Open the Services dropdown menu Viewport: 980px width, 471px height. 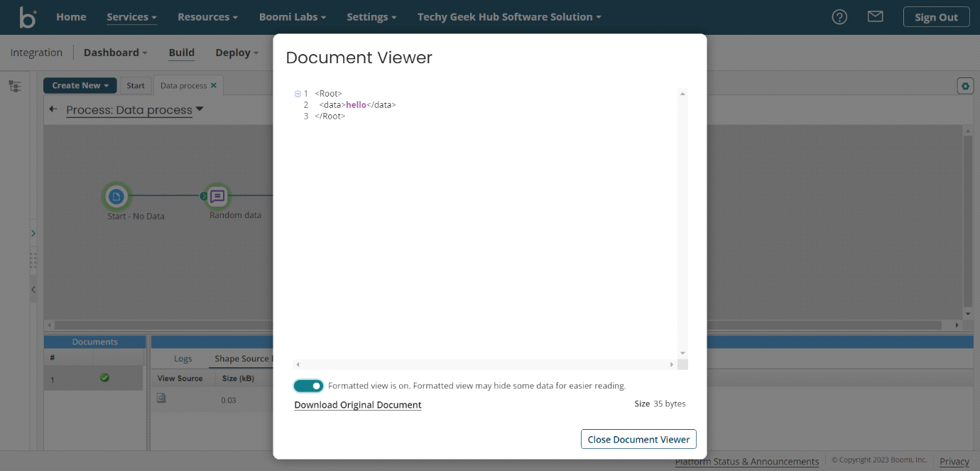point(131,17)
